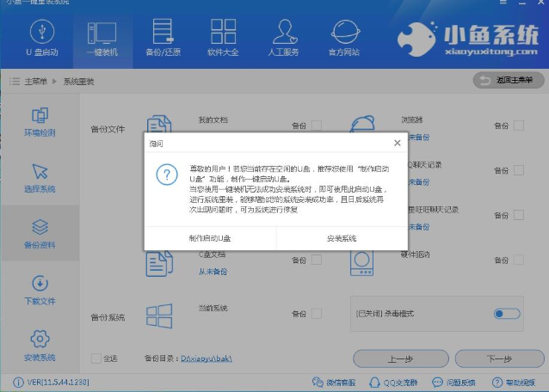The height and width of the screenshot is (392, 549).
Task: Click the 主菜单 breadcrumb menu icon
Action: point(15,82)
